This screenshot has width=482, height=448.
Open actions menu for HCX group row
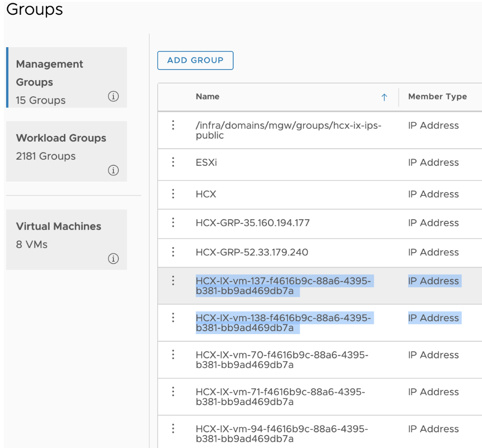[173, 194]
